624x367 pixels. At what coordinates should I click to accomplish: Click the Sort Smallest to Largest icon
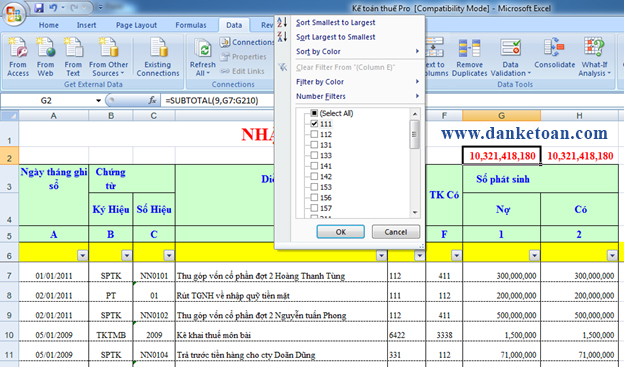(x=282, y=22)
